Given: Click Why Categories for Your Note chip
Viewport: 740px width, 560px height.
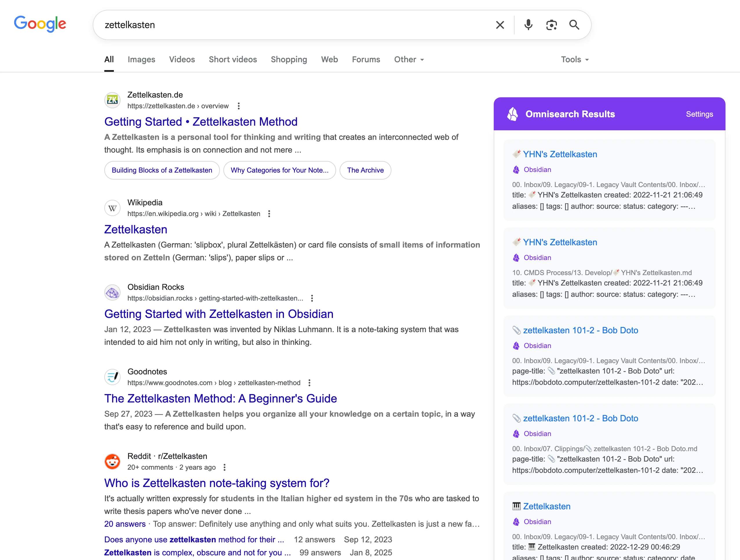Looking at the screenshot, I should coord(280,170).
